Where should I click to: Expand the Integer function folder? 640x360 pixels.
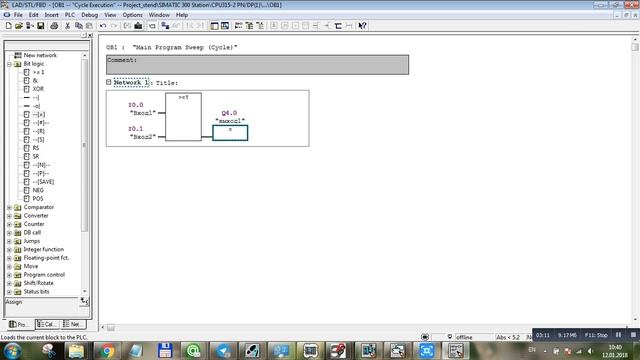(x=9, y=249)
